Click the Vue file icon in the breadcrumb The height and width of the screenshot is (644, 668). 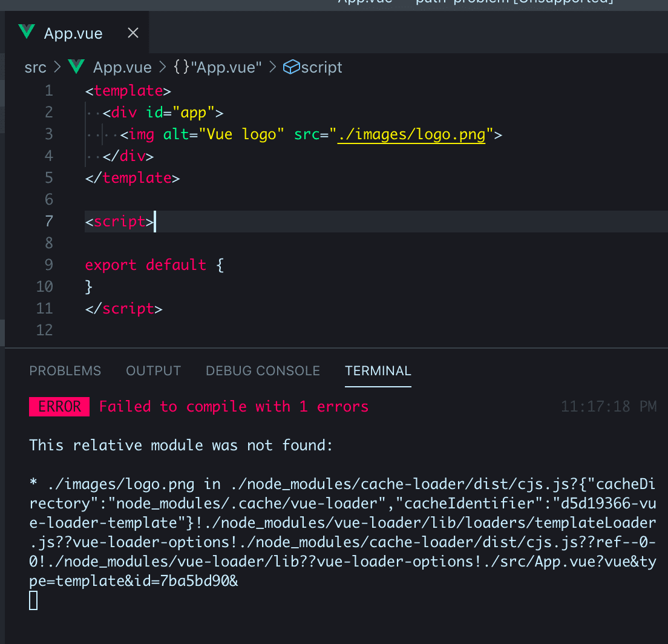click(76, 67)
